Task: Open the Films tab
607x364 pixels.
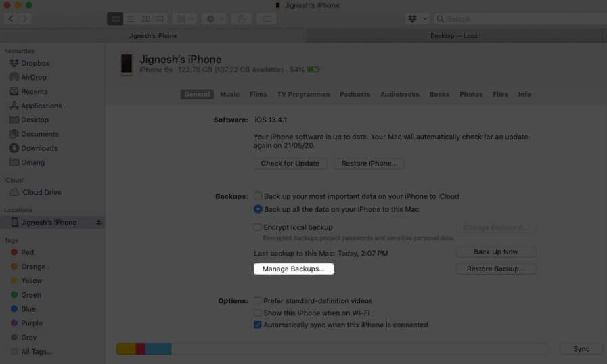Action: (258, 95)
